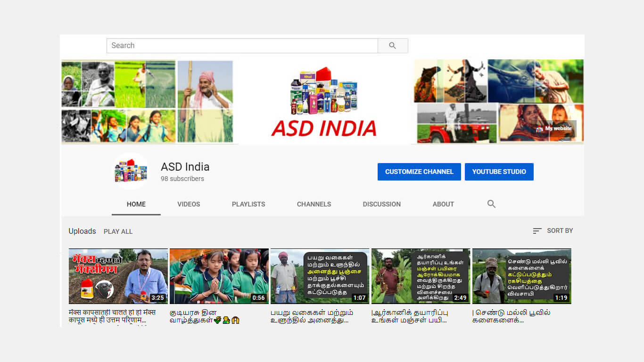Click the Uploads section heading

pos(82,231)
